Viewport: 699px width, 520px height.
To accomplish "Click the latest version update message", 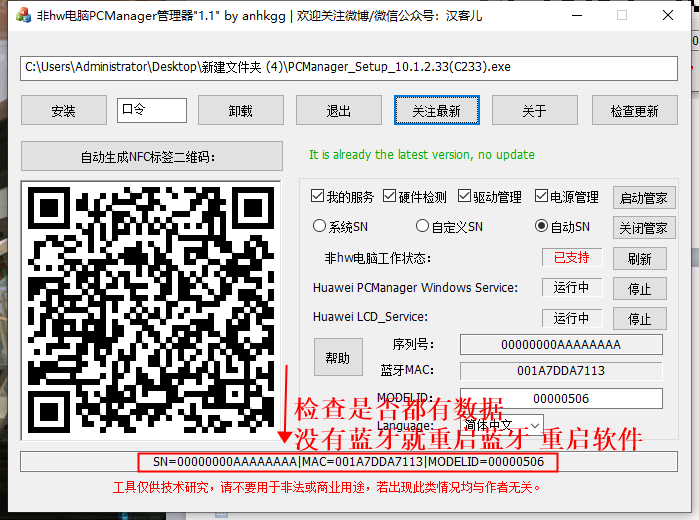I will click(422, 155).
